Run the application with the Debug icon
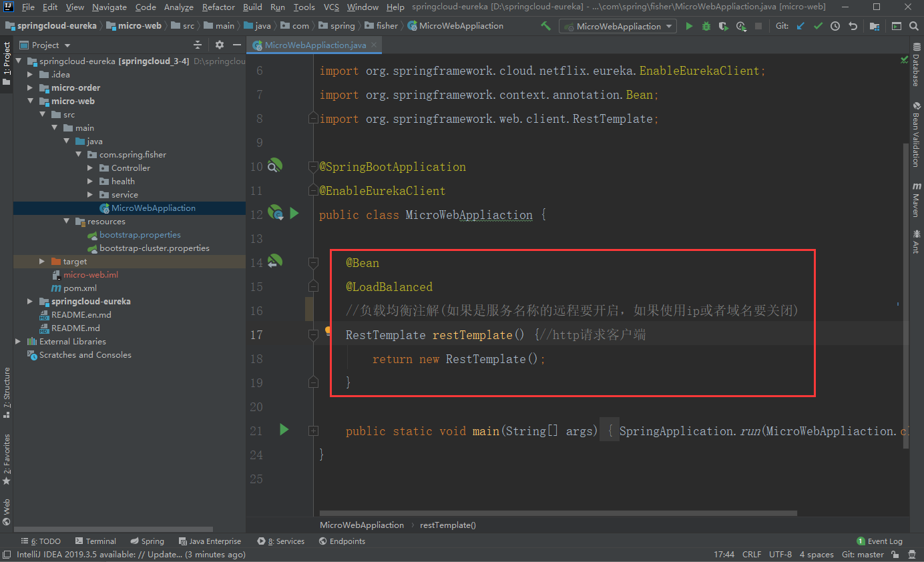Screen dimensions: 924x562 706,25
